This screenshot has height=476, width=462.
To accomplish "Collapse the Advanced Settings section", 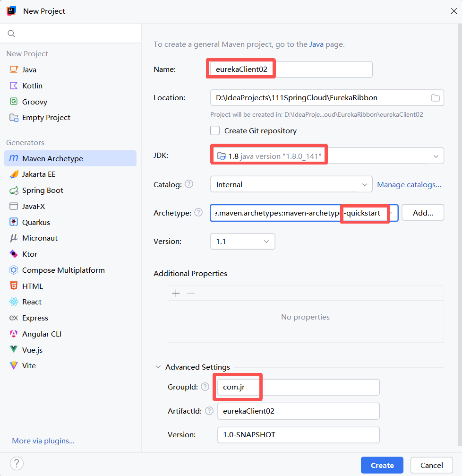I will click(x=158, y=367).
